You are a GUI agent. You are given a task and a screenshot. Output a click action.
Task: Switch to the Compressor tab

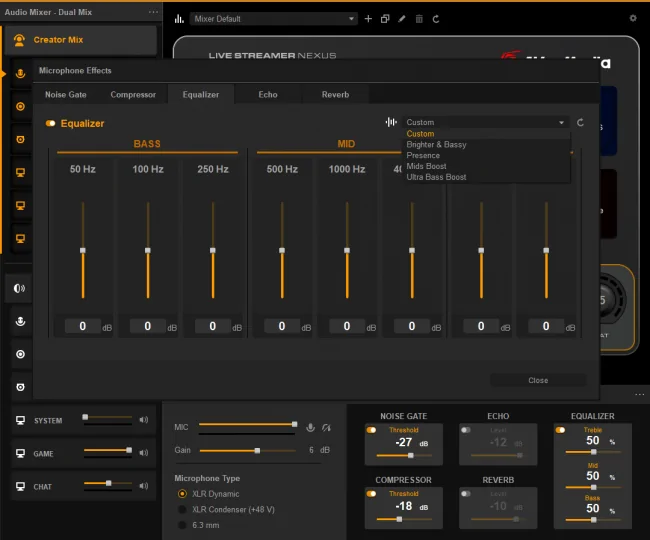(x=133, y=94)
